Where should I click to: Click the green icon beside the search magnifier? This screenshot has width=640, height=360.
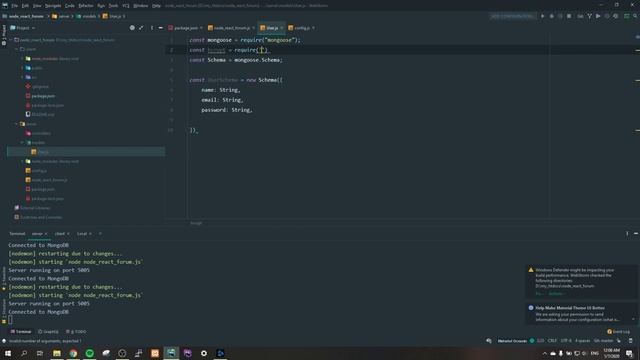point(627,16)
